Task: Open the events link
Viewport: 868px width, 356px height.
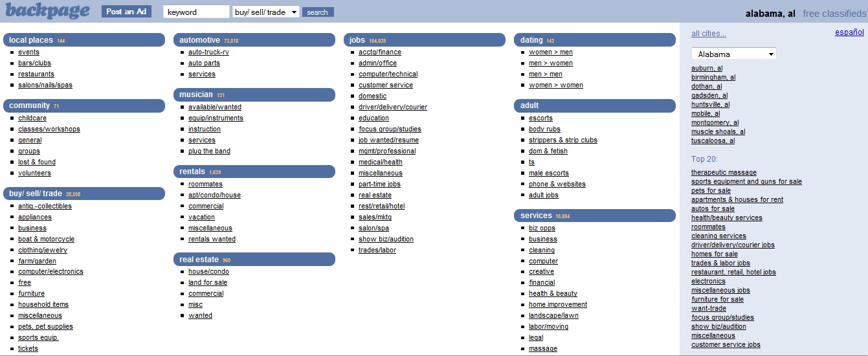Action: click(x=28, y=52)
